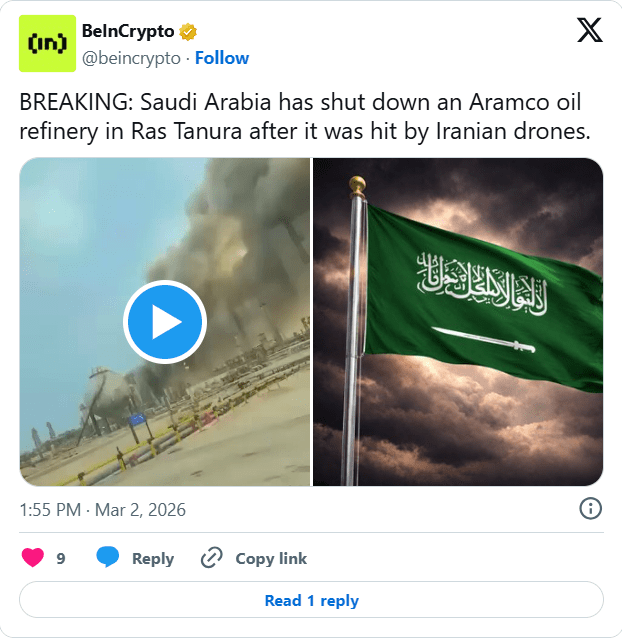
Task: Like the tweet with heart icon
Action: coord(33,558)
